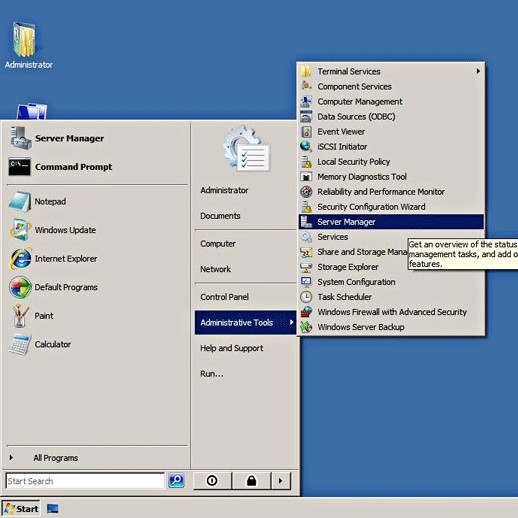Click the System Configuration icon

pos(306,282)
